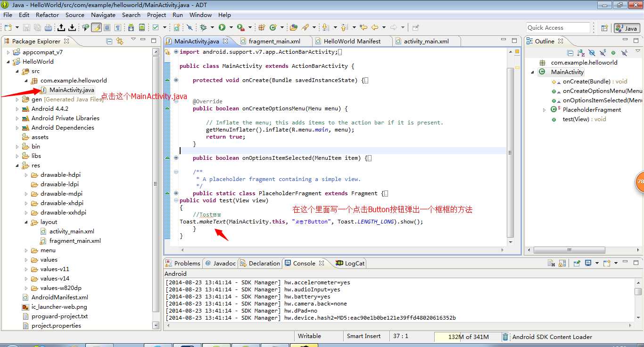Click the download arrow toolbar icon

pyautogui.click(x=72, y=27)
